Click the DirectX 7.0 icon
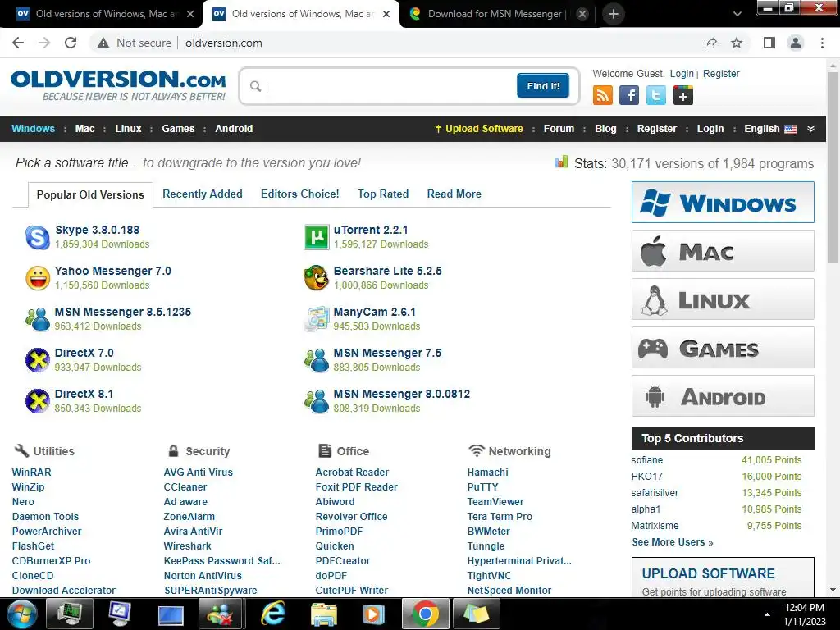This screenshot has height=630, width=840. 38,360
